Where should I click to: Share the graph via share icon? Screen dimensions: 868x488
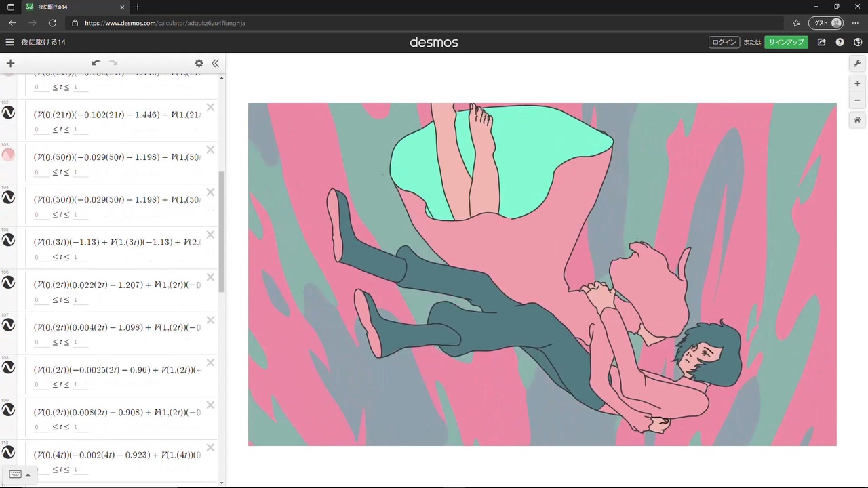coord(822,42)
